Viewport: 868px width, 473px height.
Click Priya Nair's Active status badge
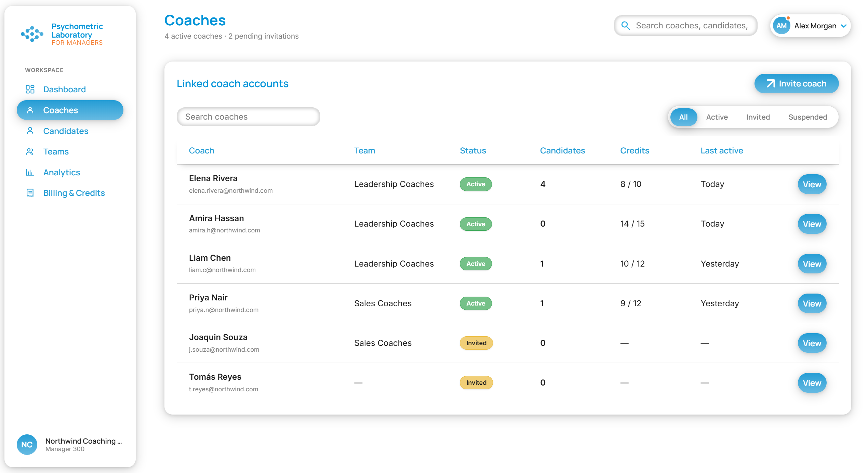pos(476,303)
